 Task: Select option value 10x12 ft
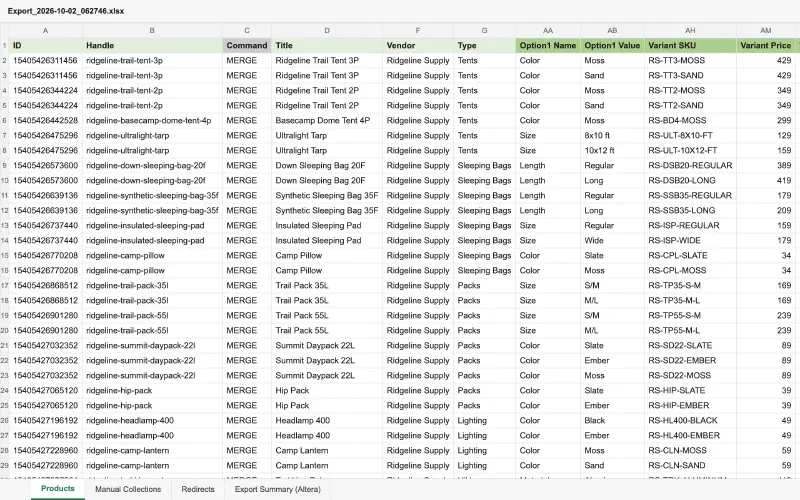(x=612, y=151)
